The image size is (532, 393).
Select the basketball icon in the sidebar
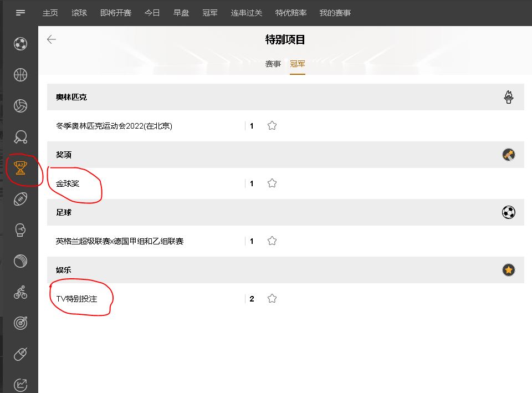pyautogui.click(x=21, y=75)
